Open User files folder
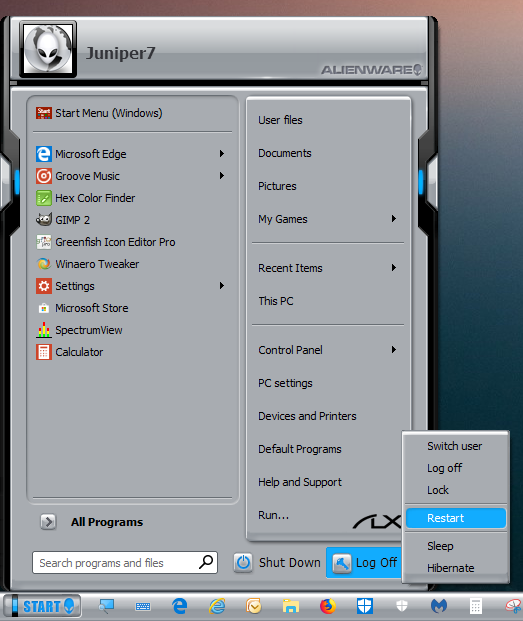Image resolution: width=523 pixels, height=621 pixels. point(280,120)
